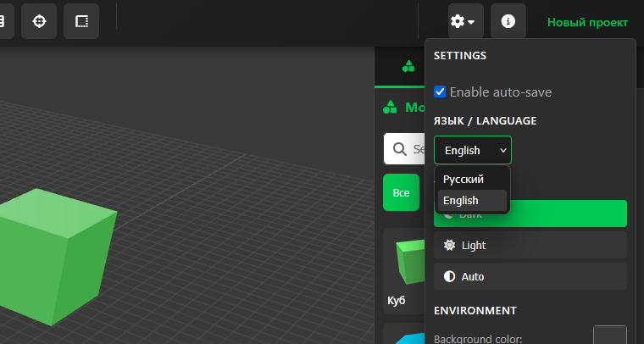Click the info circle icon
Viewport: 644px width, 344px height.
click(508, 21)
